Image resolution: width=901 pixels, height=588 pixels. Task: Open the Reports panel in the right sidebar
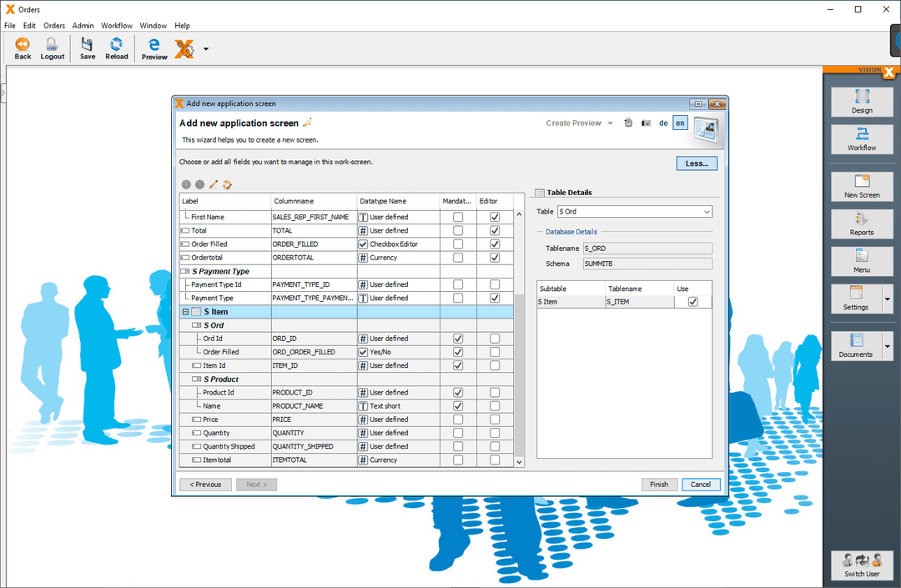tap(862, 224)
